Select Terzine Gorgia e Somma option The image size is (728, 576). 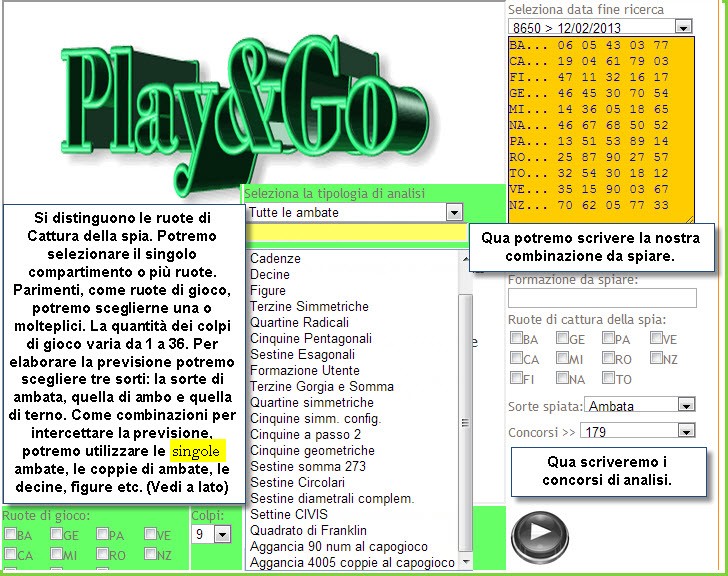[x=322, y=386]
